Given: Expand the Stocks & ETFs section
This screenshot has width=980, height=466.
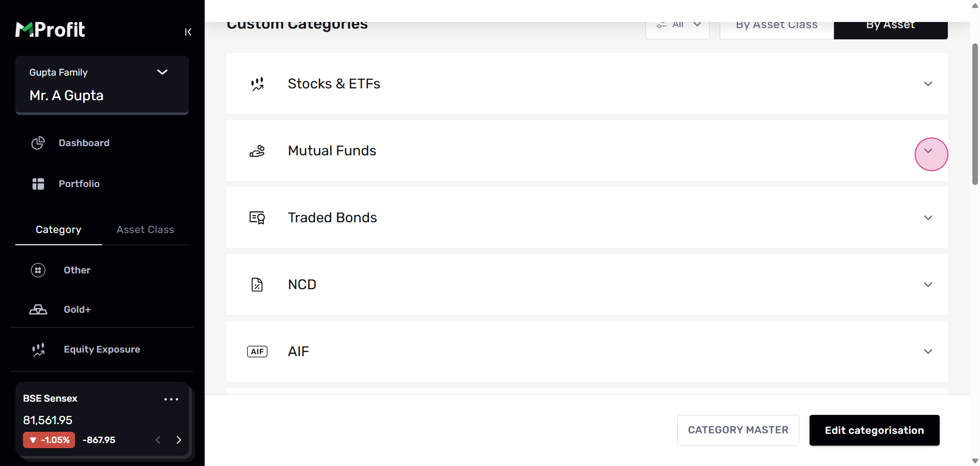Looking at the screenshot, I should click(x=928, y=84).
